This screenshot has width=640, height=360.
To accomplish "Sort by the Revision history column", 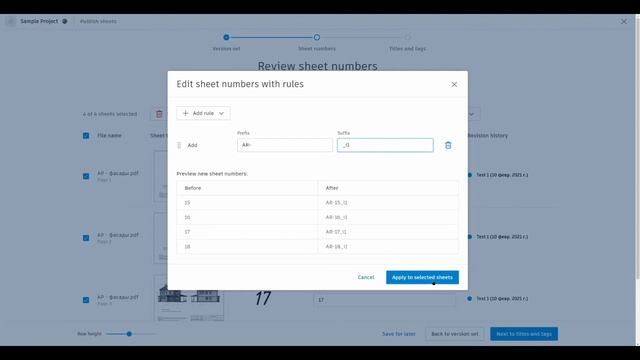I will click(x=488, y=136).
